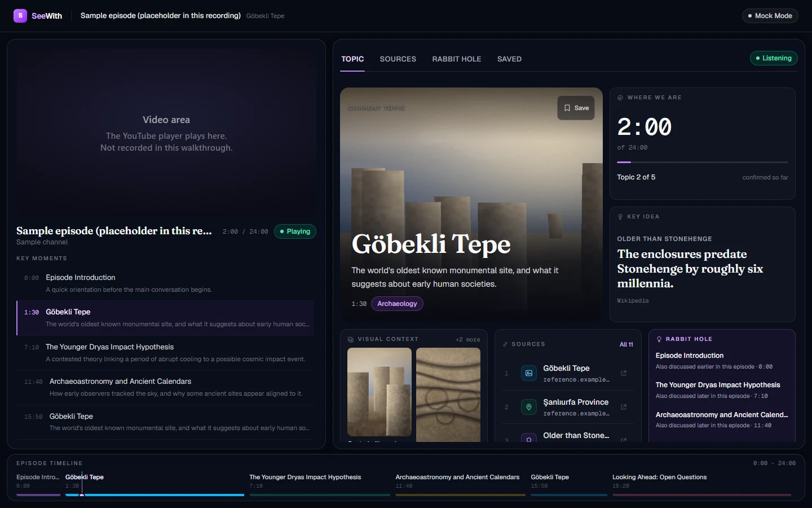The image size is (812, 508).
Task: Open Younger Dryas Impact Hypothesis rabbit hole item
Action: 722,390
